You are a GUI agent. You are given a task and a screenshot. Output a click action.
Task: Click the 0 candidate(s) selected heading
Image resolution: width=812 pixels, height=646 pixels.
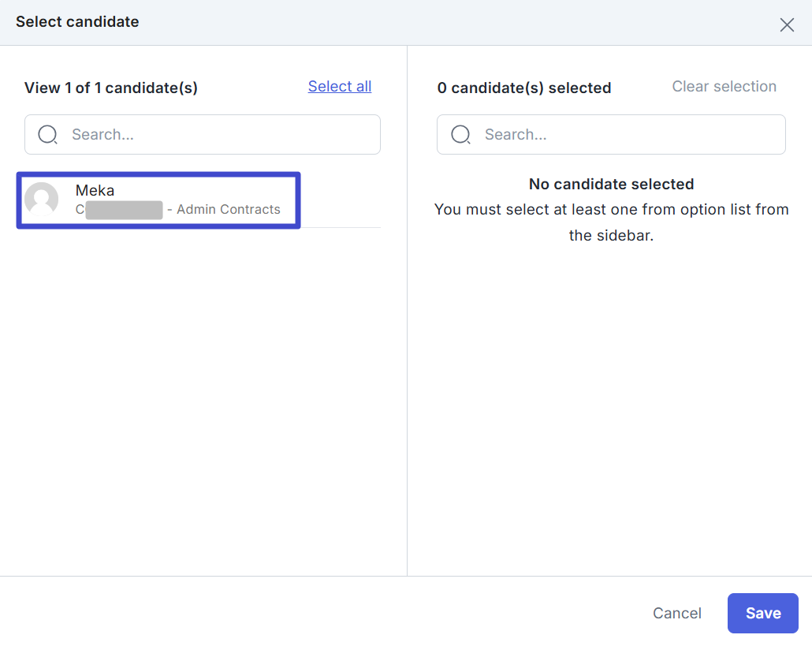point(524,88)
